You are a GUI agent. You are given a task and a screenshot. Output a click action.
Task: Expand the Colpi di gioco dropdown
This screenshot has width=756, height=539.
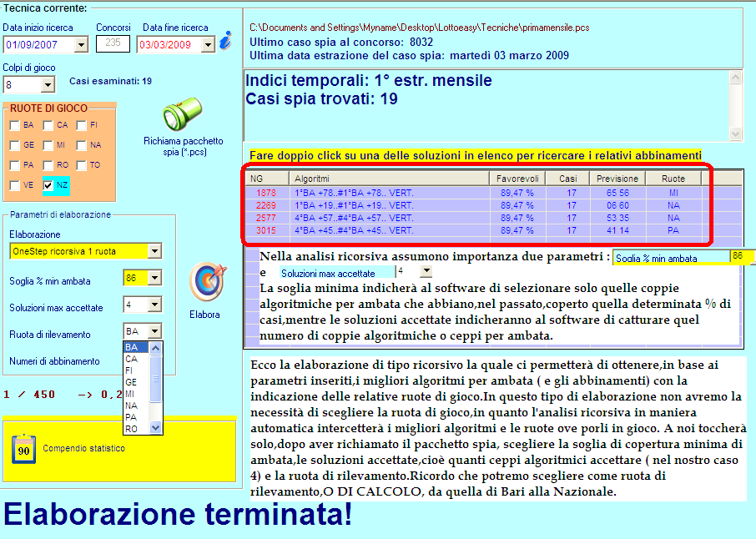tap(48, 85)
